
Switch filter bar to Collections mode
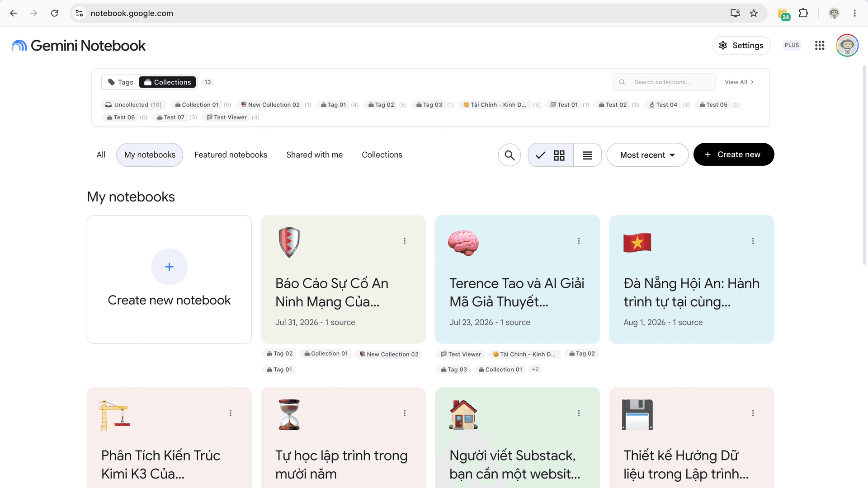[x=168, y=82]
